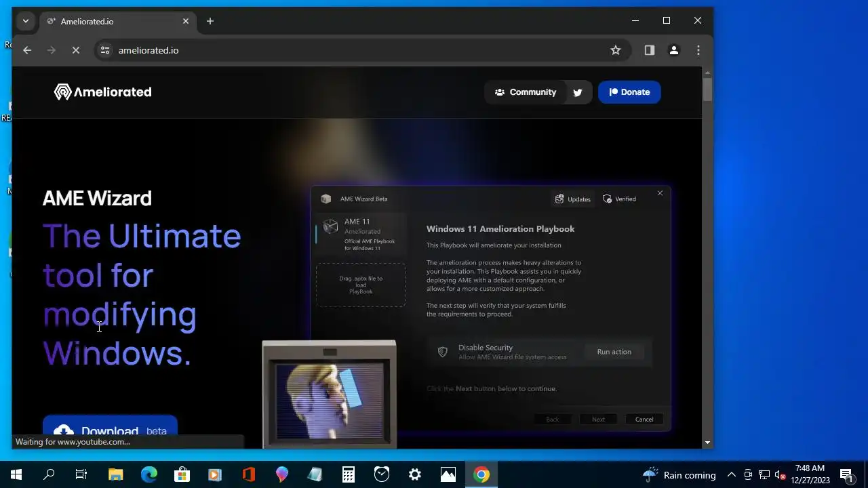This screenshot has width=868, height=488.
Task: Open Photos app from taskbar
Action: 448,474
